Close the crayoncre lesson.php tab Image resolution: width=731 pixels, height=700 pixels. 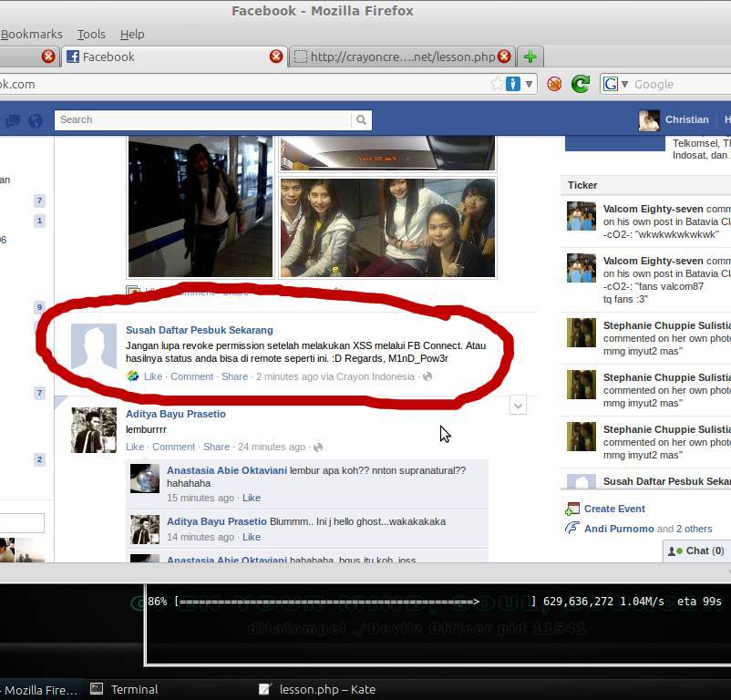click(x=504, y=57)
